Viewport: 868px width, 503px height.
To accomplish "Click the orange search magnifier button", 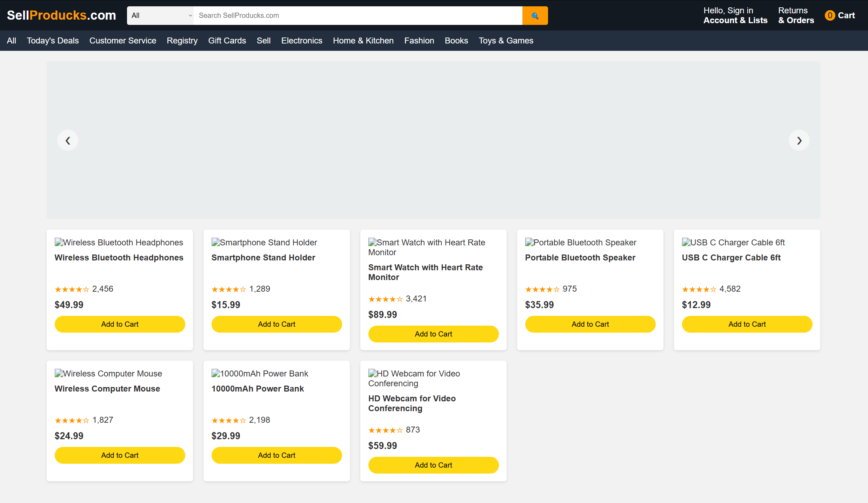I will coord(535,15).
